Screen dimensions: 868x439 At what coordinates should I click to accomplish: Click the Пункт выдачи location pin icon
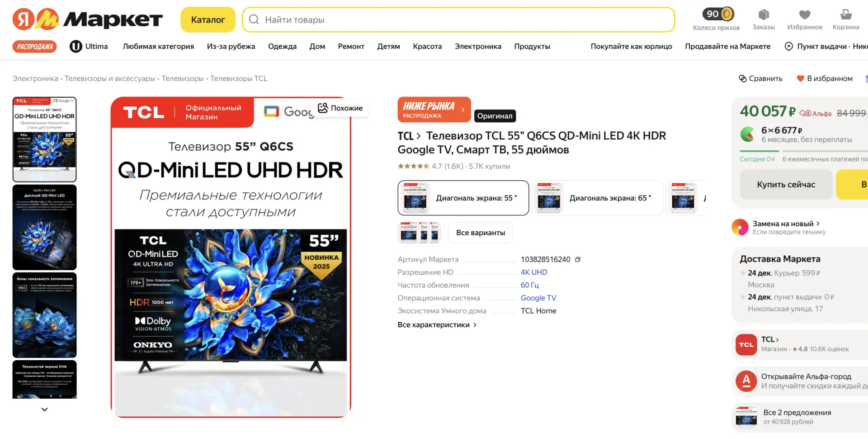[x=788, y=46]
